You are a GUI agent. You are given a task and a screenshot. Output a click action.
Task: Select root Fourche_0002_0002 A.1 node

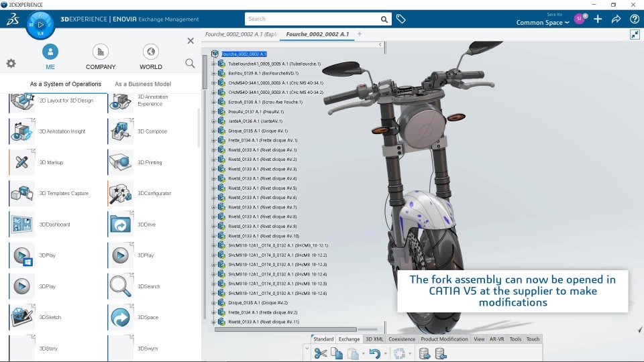[x=244, y=54]
